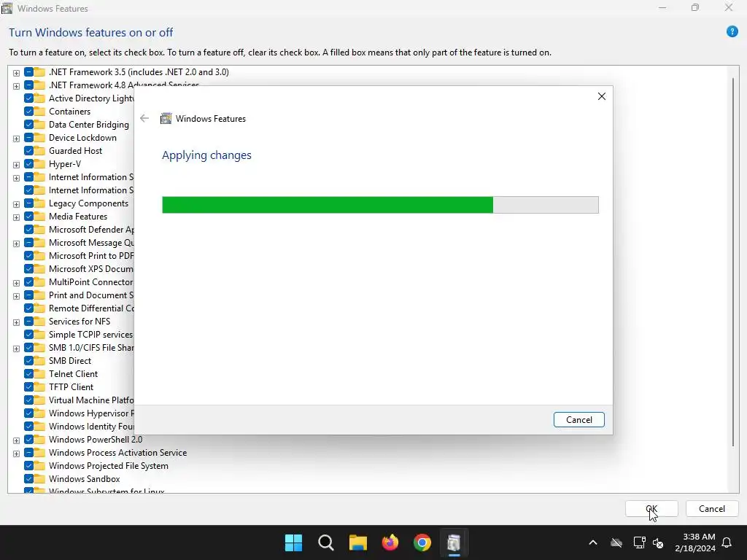Image resolution: width=747 pixels, height=560 pixels.
Task: Click Windows Features icon in dialog header
Action: (166, 119)
